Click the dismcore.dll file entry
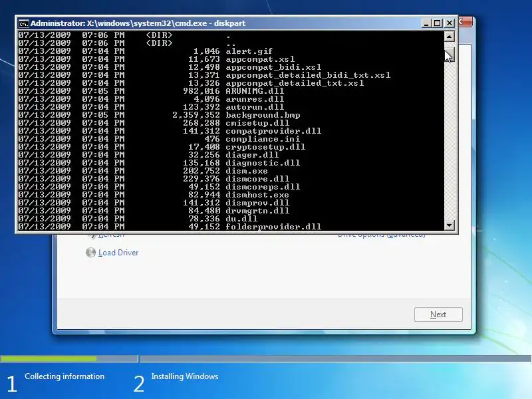Image resolution: width=532 pixels, height=399 pixels. (x=257, y=179)
